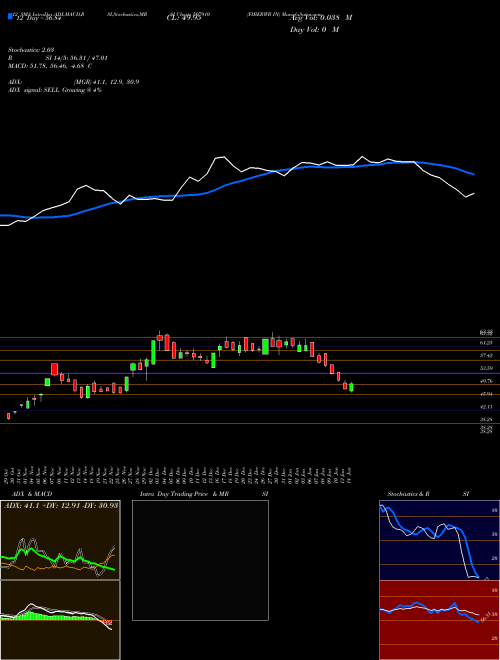Click the 61.25 price axis label

[487, 343]
